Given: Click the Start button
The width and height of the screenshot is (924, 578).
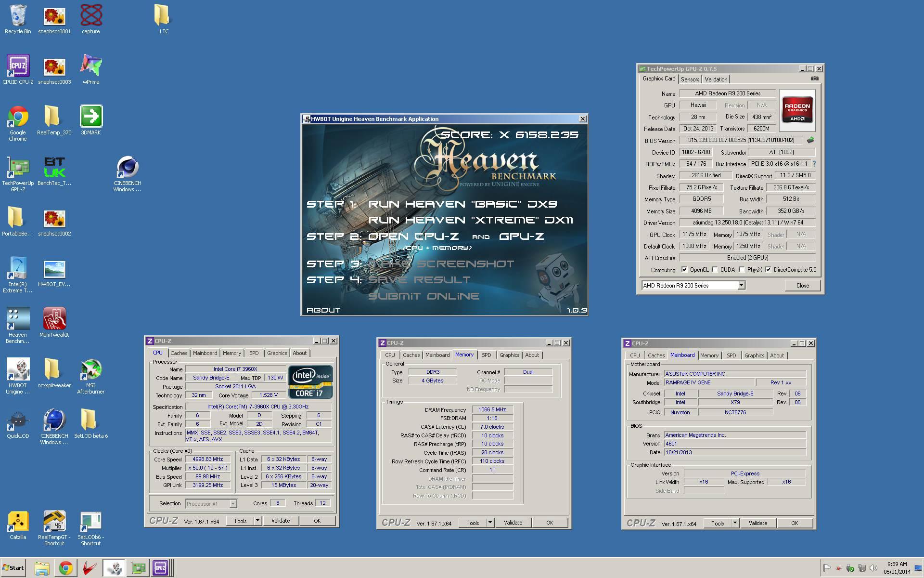Looking at the screenshot, I should point(13,568).
